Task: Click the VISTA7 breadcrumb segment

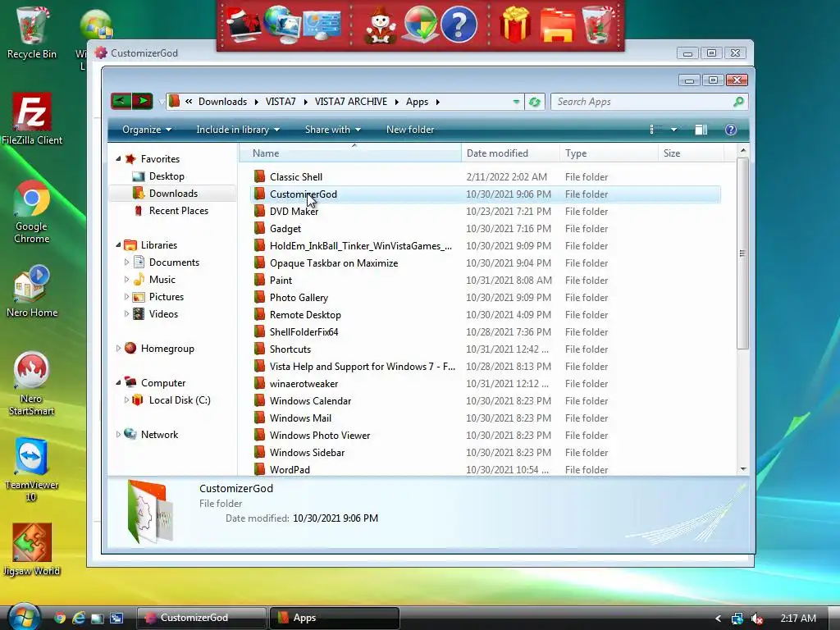Action: (x=281, y=102)
